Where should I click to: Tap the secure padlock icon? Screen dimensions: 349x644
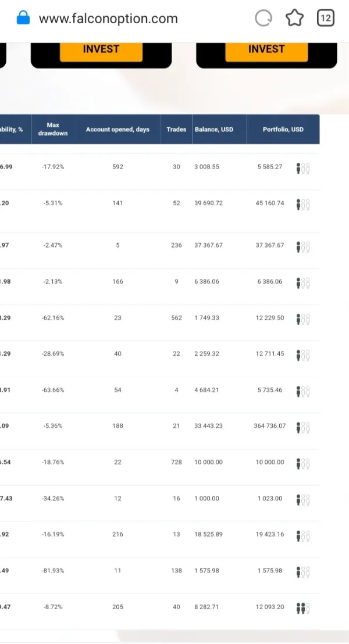click(x=23, y=18)
